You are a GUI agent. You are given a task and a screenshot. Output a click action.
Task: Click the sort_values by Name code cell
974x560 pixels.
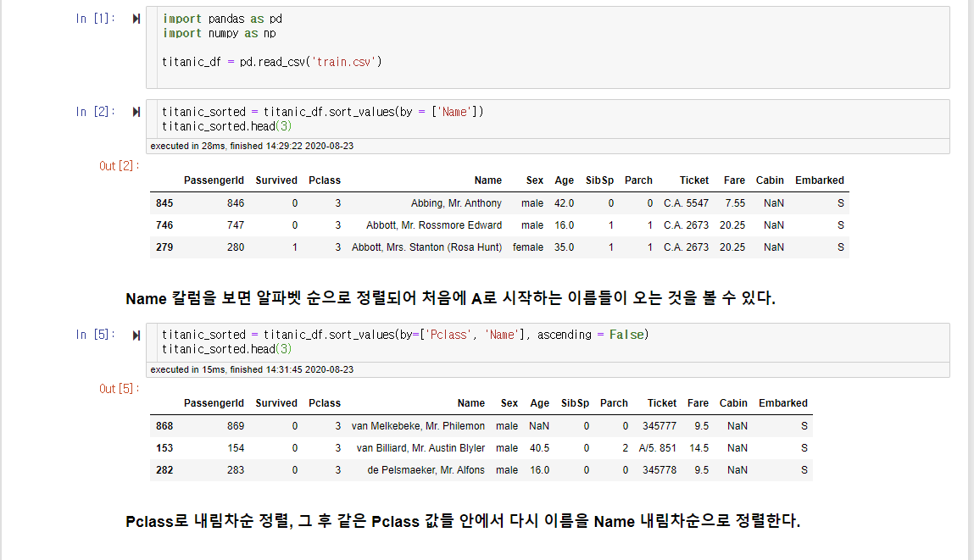pyautogui.click(x=548, y=119)
